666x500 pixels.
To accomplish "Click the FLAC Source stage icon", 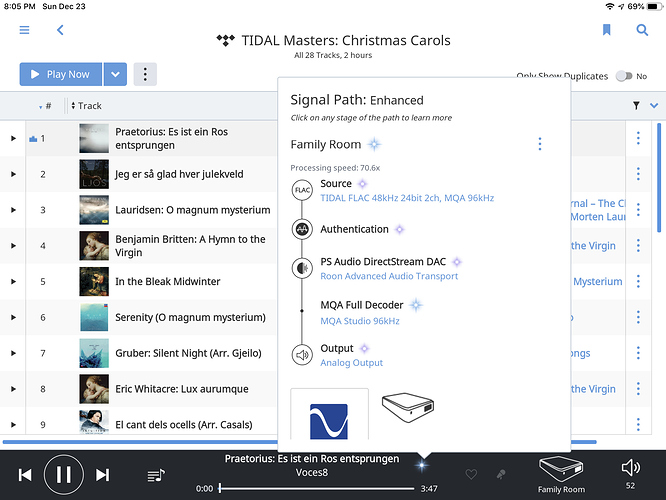I will [x=302, y=190].
